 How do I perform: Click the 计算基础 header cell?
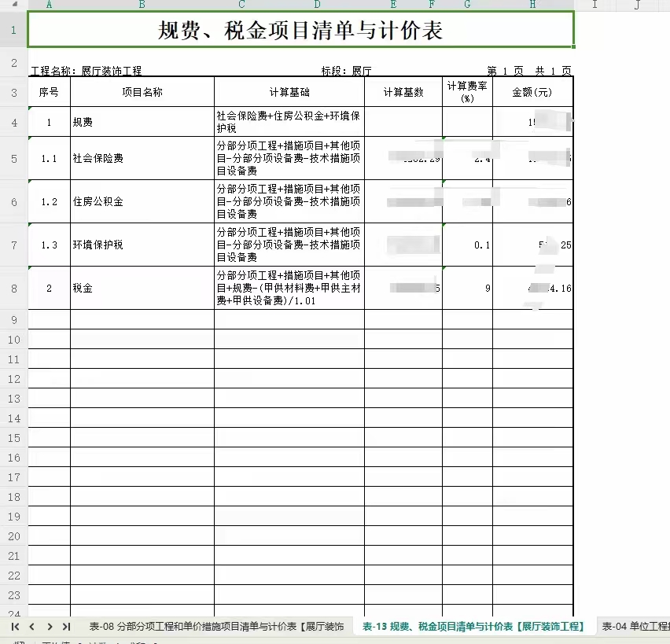pyautogui.click(x=289, y=92)
